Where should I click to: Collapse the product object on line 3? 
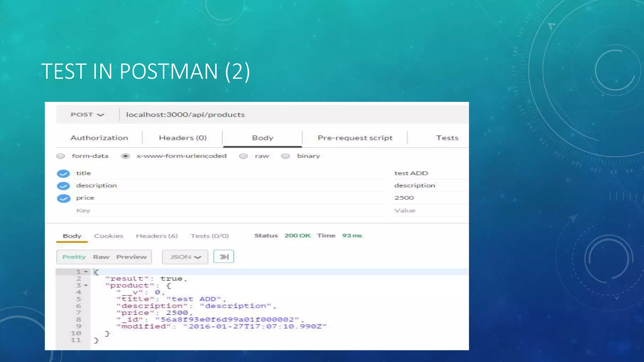coord(86,285)
